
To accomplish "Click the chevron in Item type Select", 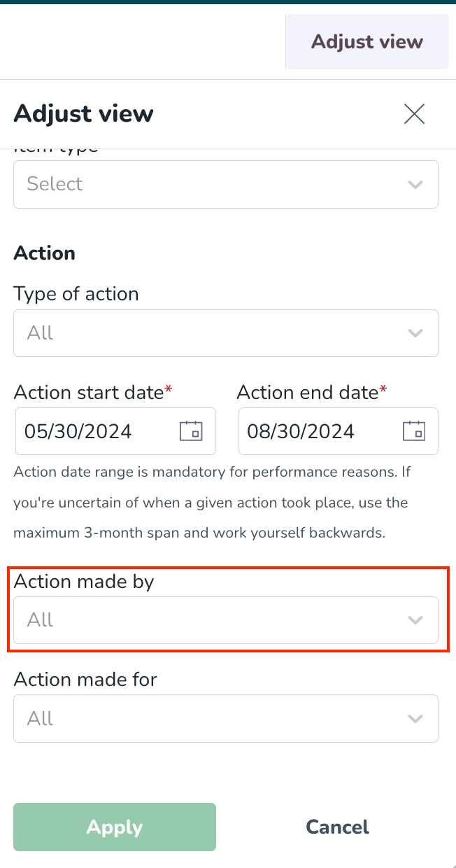I will point(415,185).
